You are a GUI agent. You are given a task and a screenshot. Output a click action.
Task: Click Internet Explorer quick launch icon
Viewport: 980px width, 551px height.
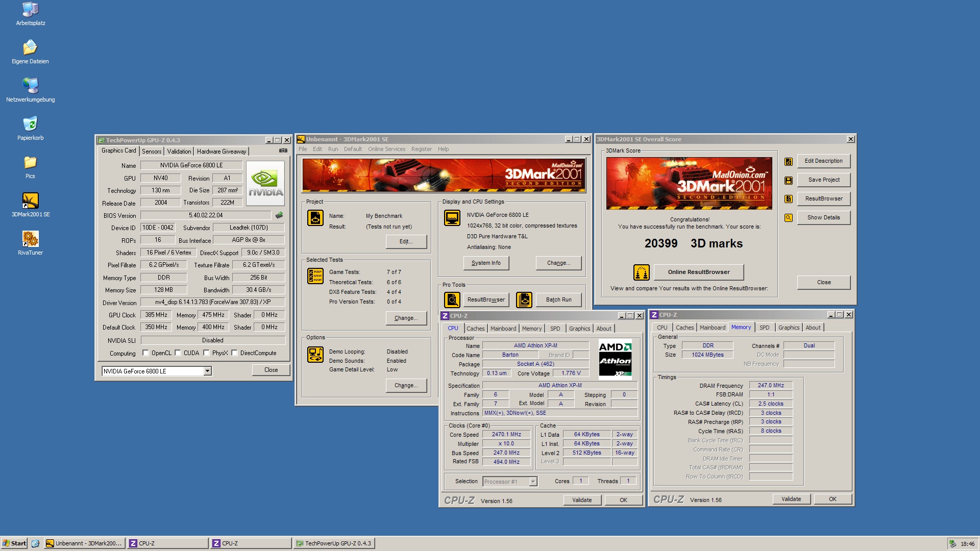(35, 543)
